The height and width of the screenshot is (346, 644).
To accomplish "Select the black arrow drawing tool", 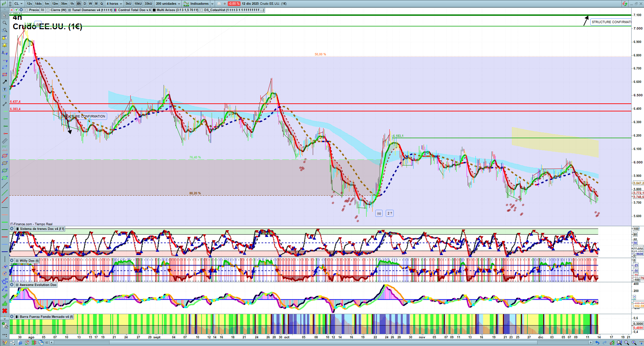I will coord(5,82).
